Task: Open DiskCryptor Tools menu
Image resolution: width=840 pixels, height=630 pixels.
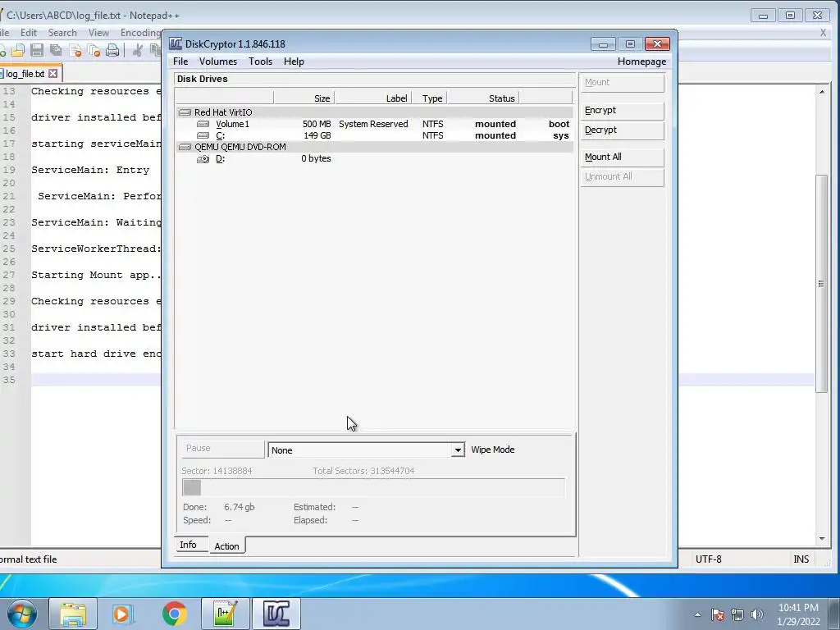Action: pyautogui.click(x=260, y=62)
